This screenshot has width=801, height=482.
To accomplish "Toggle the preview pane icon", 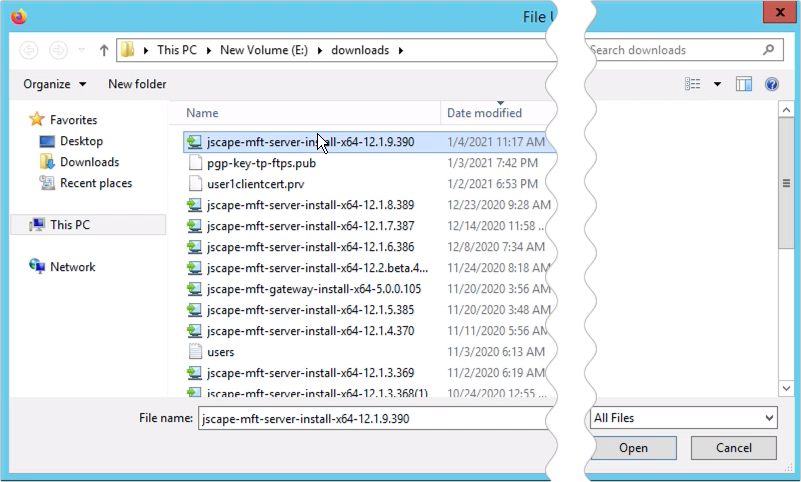I will 743,85.
